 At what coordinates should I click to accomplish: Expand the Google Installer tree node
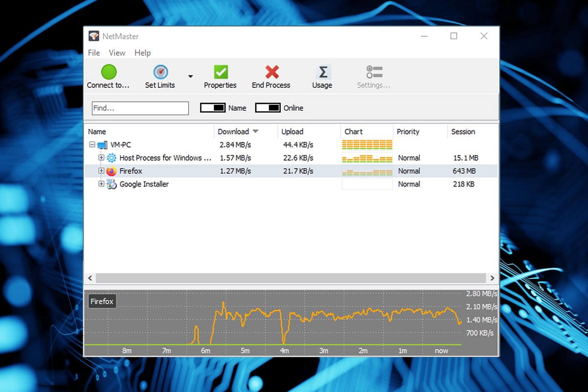click(101, 184)
